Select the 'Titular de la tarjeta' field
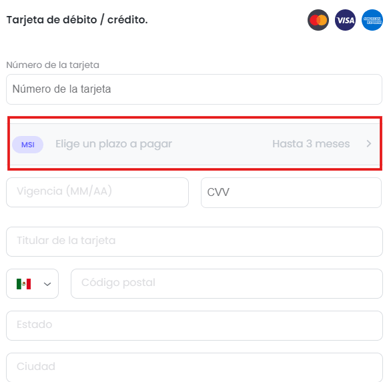Screen dimensions: 387x382 tap(194, 242)
